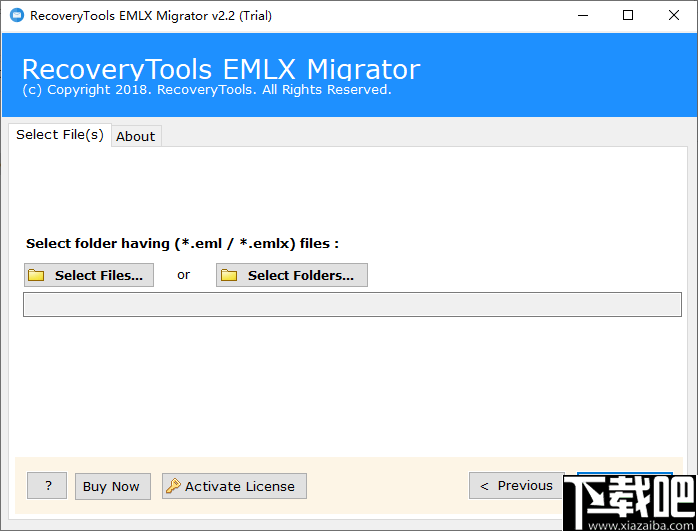698x531 pixels.
Task: Click the folder icon on Select Files
Action: tap(36, 275)
